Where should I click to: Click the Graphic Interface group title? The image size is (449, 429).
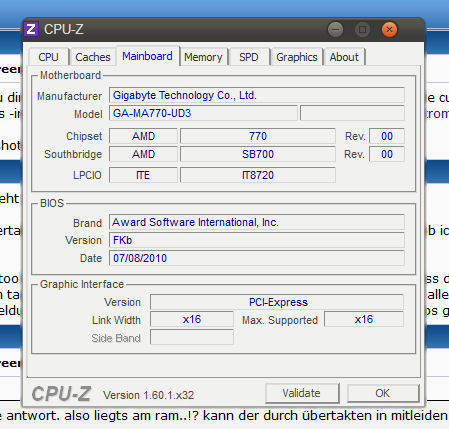click(82, 284)
